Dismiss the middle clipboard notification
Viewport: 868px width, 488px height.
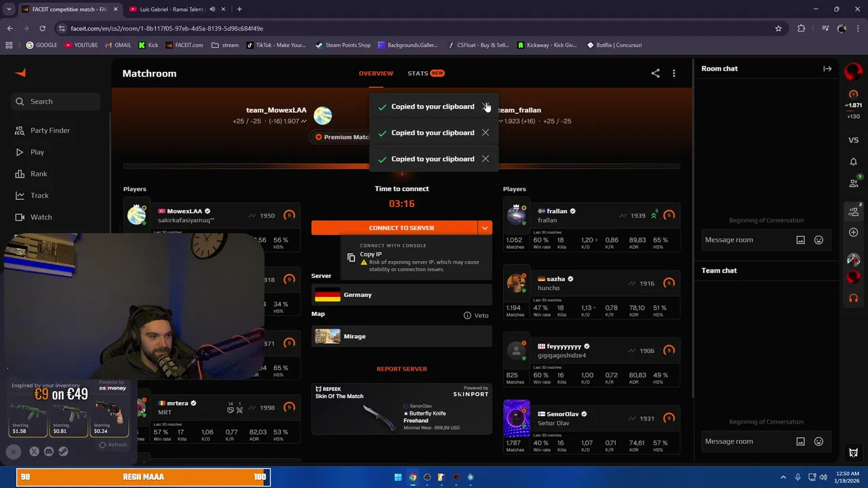pyautogui.click(x=486, y=133)
